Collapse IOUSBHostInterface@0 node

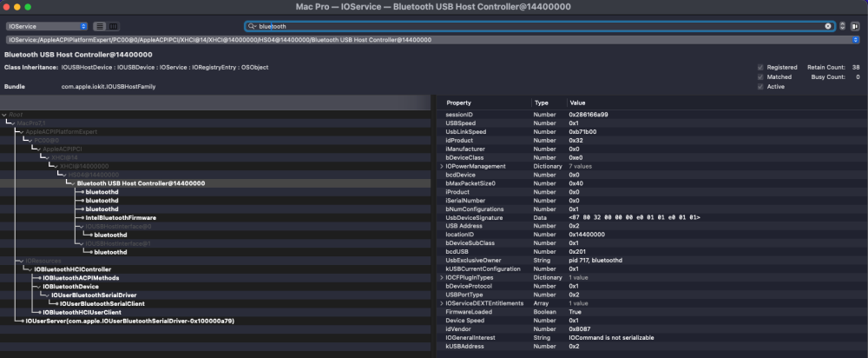click(82, 226)
